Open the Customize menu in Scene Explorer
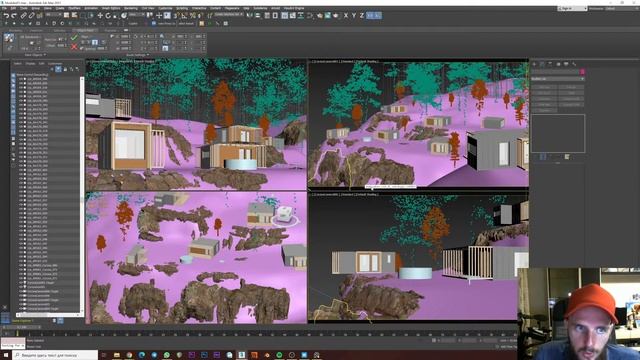This screenshot has width=640, height=360. tap(55, 64)
